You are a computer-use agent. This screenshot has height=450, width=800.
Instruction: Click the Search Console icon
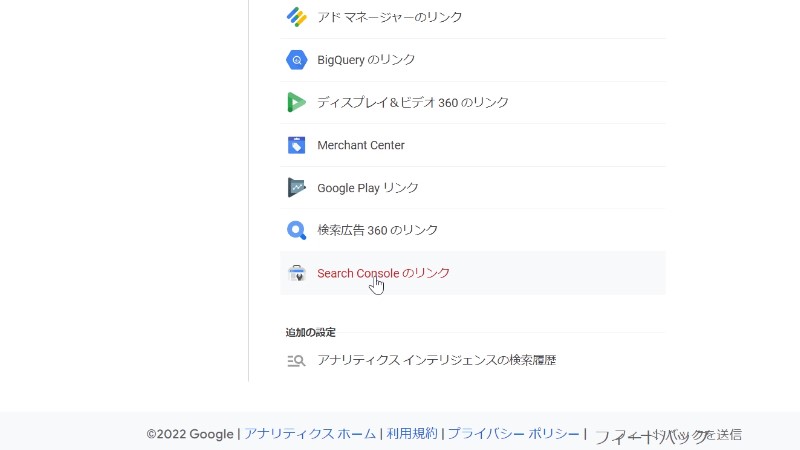point(296,273)
